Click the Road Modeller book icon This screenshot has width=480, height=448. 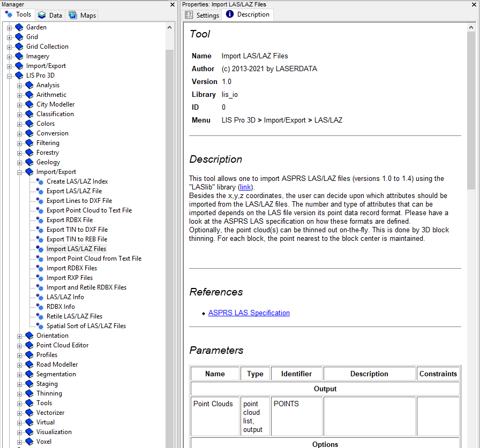coord(29,365)
